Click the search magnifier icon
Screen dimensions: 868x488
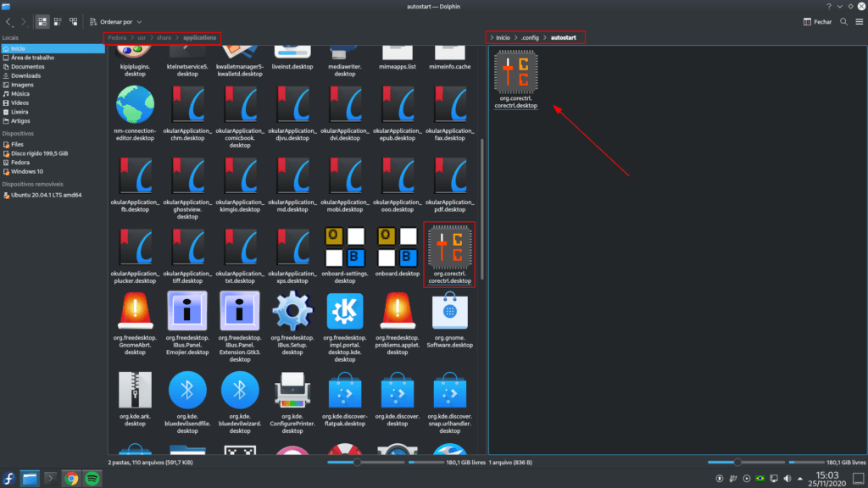(840, 21)
